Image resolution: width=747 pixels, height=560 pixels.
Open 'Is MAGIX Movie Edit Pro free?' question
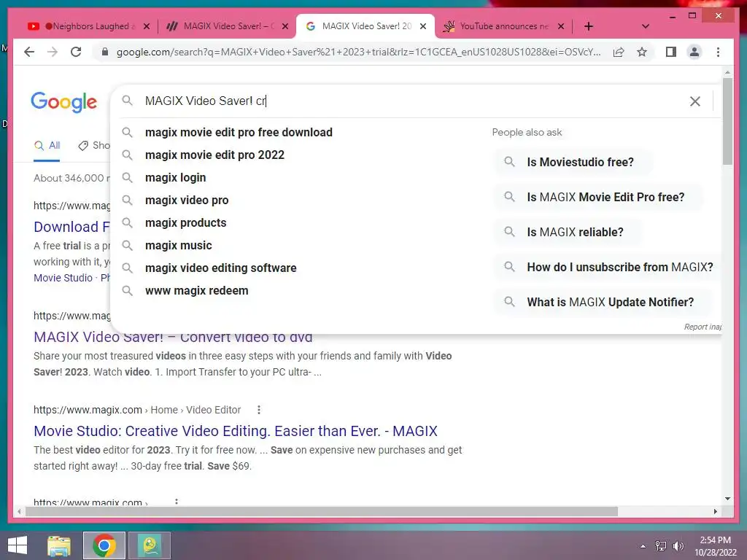click(599, 197)
